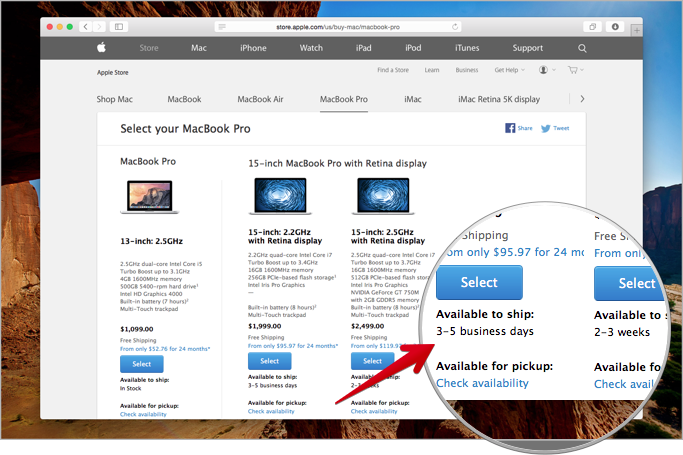
Task: Open the reader view icon in address bar
Action: point(222,27)
